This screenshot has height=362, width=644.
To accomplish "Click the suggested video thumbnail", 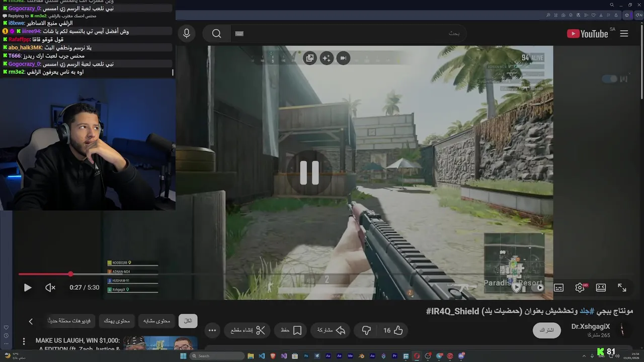I will coord(160,343).
